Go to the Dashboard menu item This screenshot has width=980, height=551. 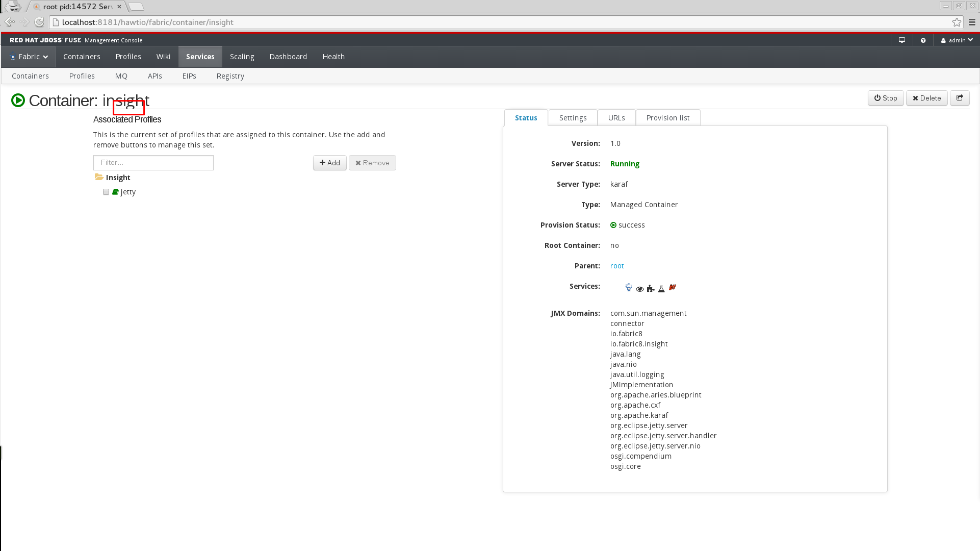288,57
